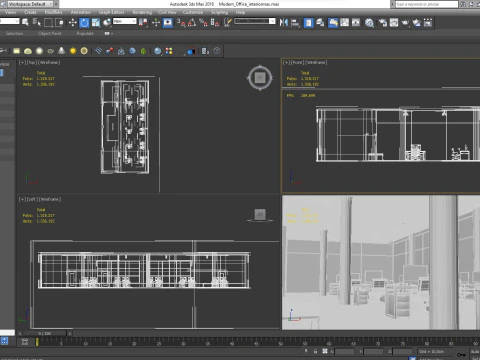This screenshot has height=360, width=480.
Task: Open the Views menu
Action: point(10,12)
